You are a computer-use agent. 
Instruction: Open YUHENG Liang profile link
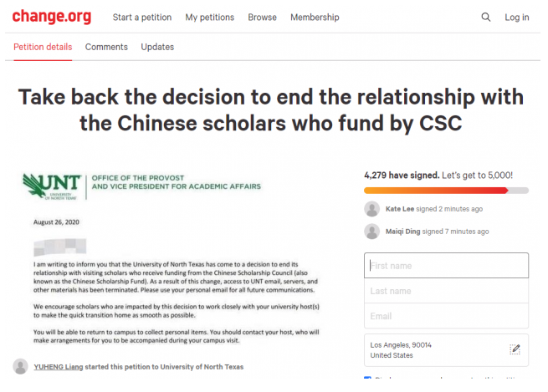click(59, 367)
